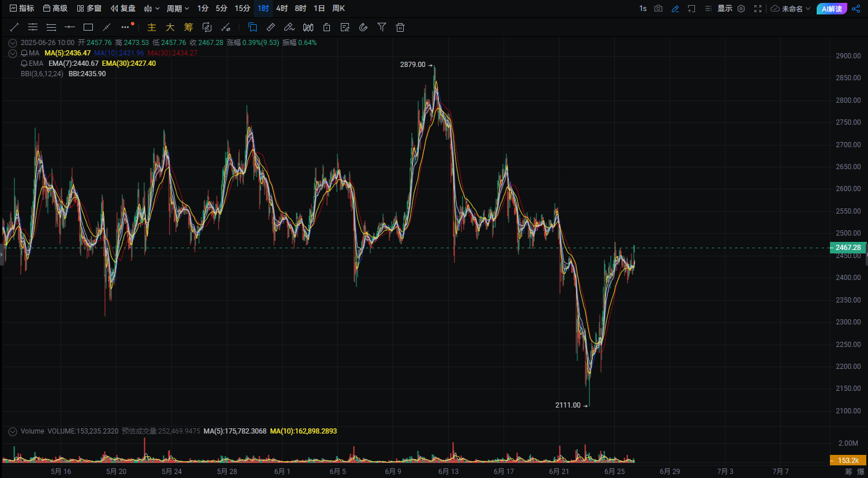Select the horizontal lines drawing tool
The height and width of the screenshot is (478, 868).
tap(51, 27)
